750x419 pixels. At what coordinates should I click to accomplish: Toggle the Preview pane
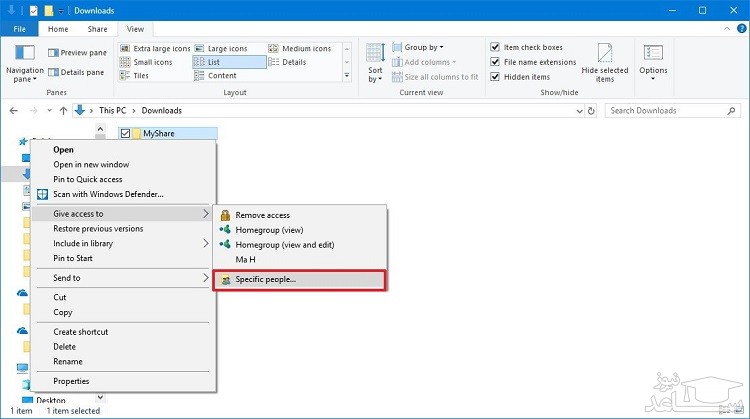click(x=79, y=52)
